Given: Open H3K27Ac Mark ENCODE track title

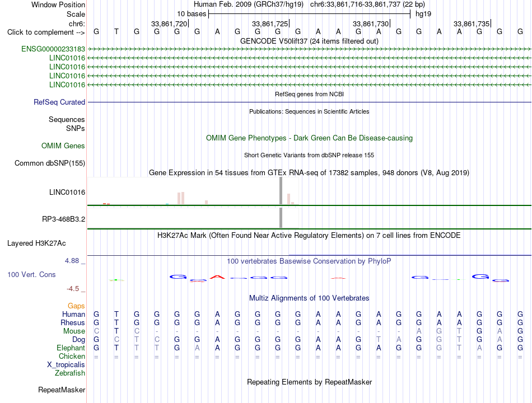Looking at the screenshot, I should click(x=309, y=236).
